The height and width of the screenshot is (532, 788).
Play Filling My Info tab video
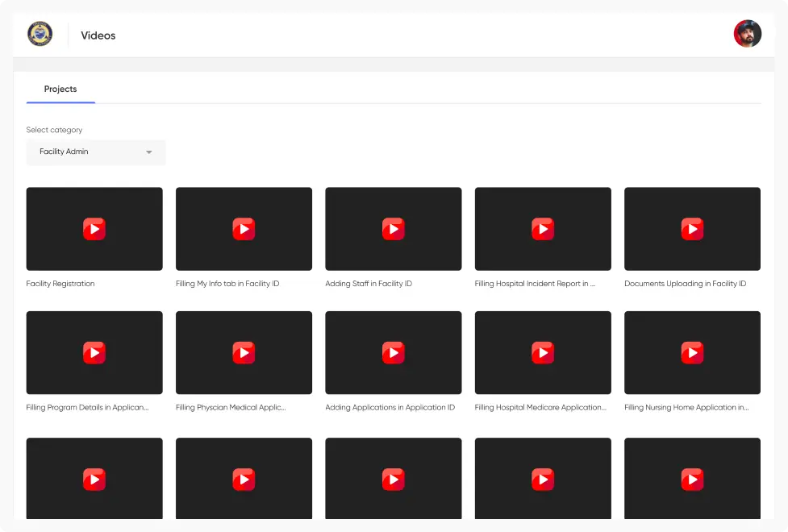click(244, 229)
